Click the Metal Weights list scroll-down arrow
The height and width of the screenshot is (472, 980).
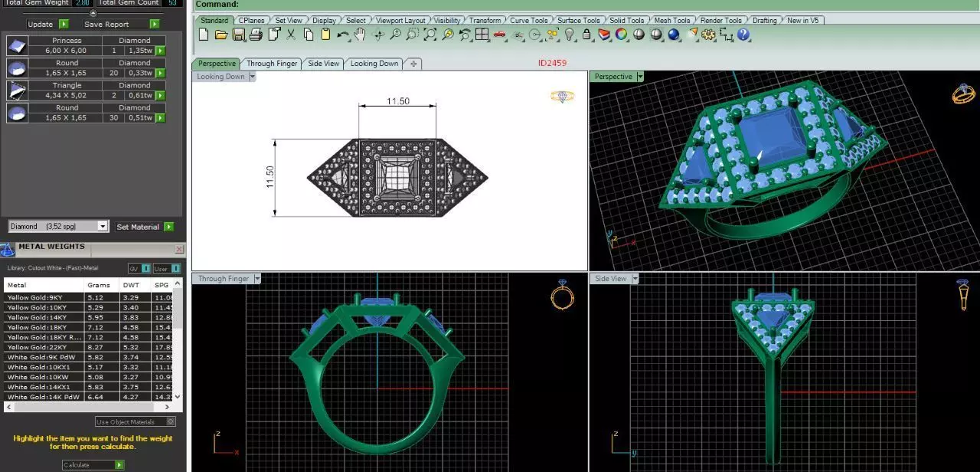tap(178, 397)
